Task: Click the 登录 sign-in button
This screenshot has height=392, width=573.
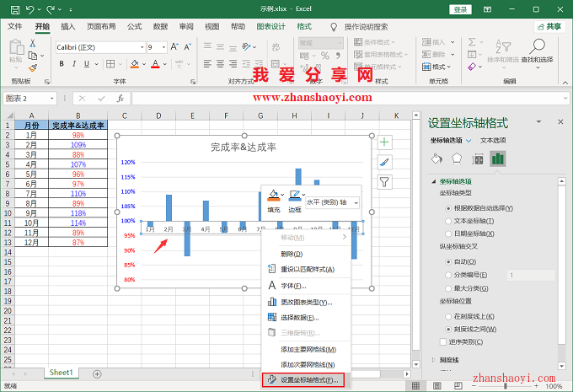Action: click(460, 9)
